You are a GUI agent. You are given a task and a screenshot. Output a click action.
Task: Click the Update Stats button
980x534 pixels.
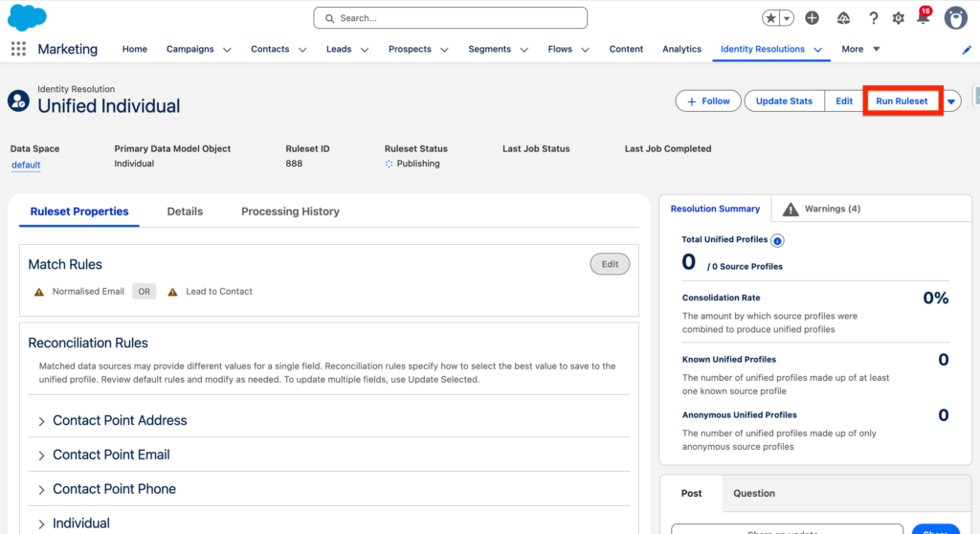pyautogui.click(x=784, y=101)
